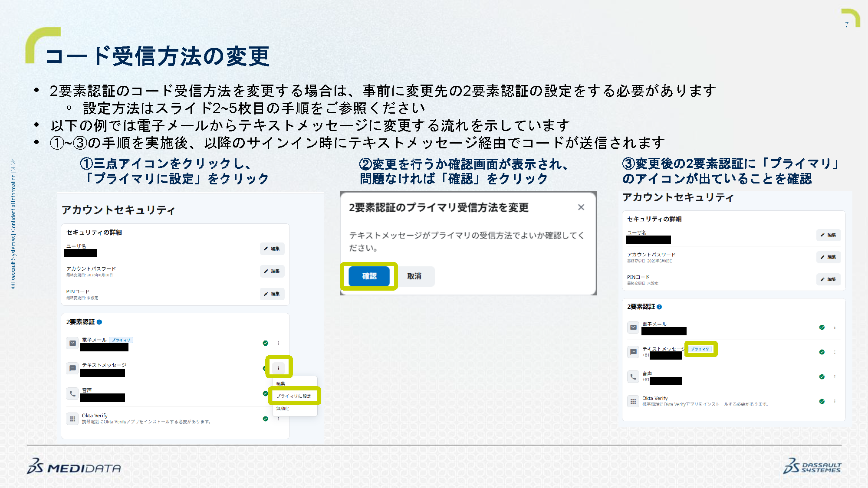This screenshot has height=488, width=868.
Task: Open the three-dot menu for テキストメッセージ in step ③ screenshot
Action: point(835,352)
